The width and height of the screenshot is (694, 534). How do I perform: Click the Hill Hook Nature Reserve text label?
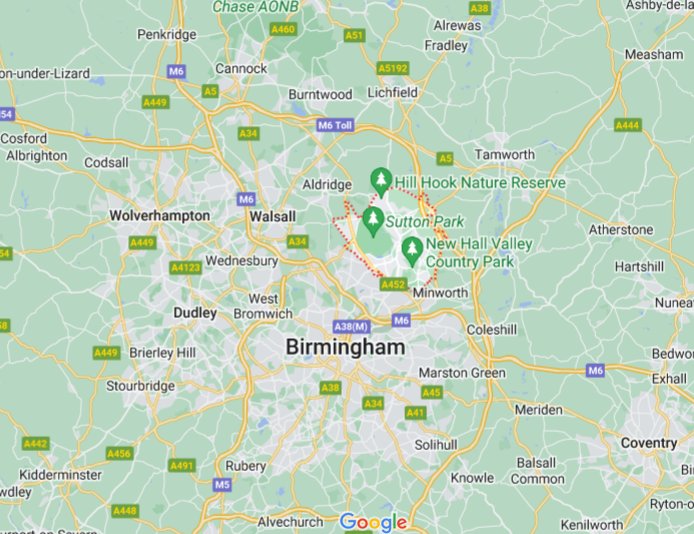click(480, 182)
